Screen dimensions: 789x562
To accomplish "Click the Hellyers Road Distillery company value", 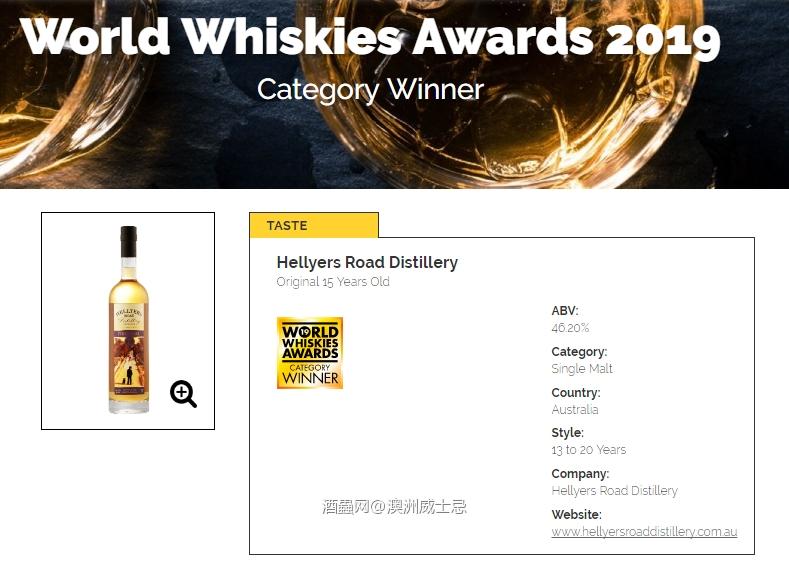I will click(x=614, y=491).
